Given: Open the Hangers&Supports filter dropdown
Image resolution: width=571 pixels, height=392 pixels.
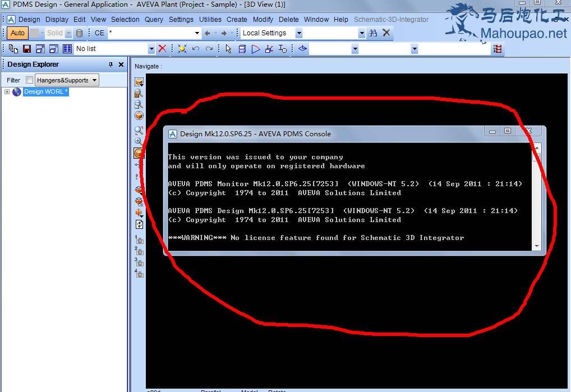Looking at the screenshot, I should click(x=67, y=80).
